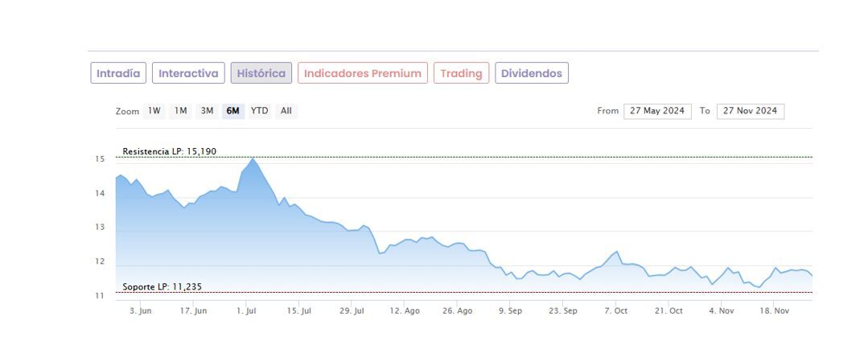Edit the To date field
The width and height of the screenshot is (868, 337).
(750, 111)
